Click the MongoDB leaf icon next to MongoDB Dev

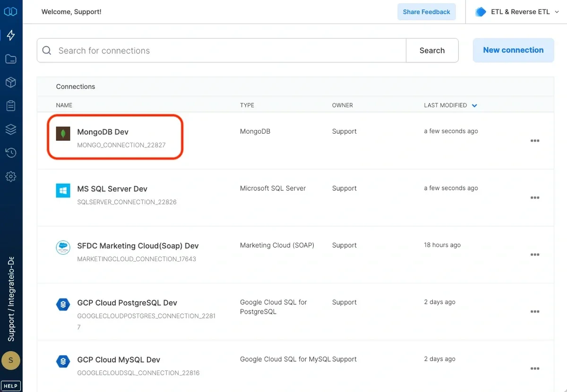coord(63,133)
